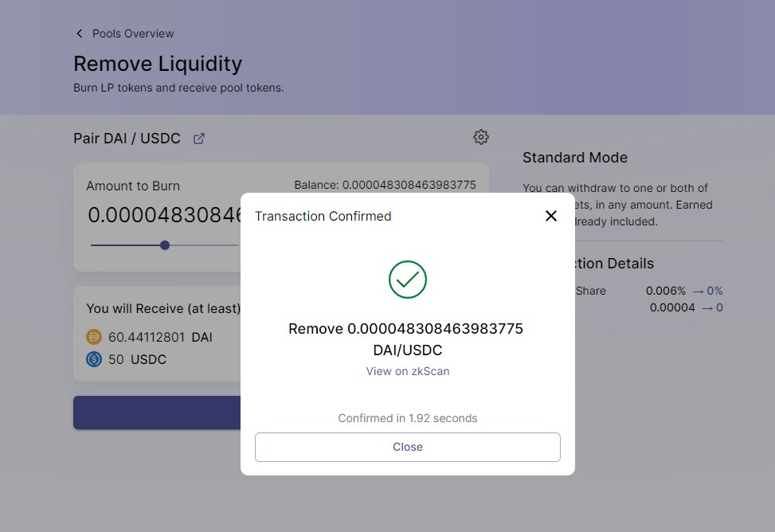This screenshot has width=775, height=532.
Task: Click the Remove Liquidity heading
Action: pos(158,64)
